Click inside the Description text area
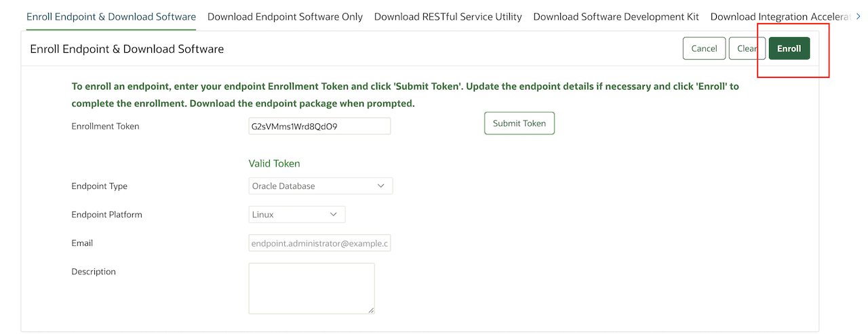 point(311,288)
